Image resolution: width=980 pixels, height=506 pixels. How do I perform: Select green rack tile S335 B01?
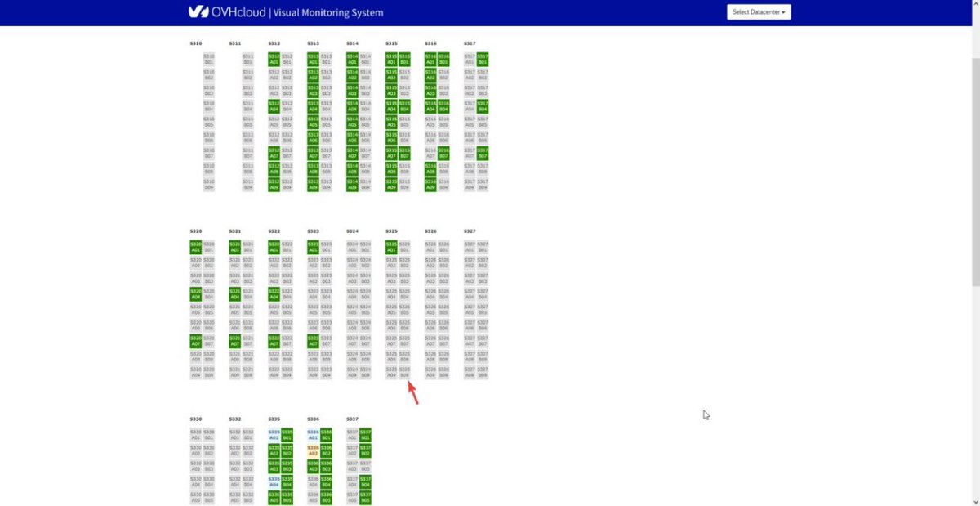[287, 434]
